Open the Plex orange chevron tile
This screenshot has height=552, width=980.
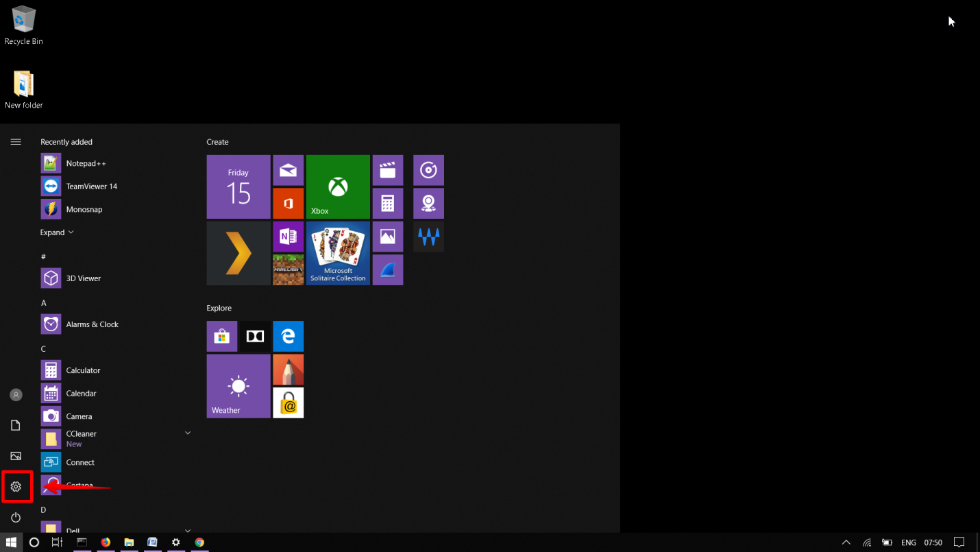pos(238,253)
